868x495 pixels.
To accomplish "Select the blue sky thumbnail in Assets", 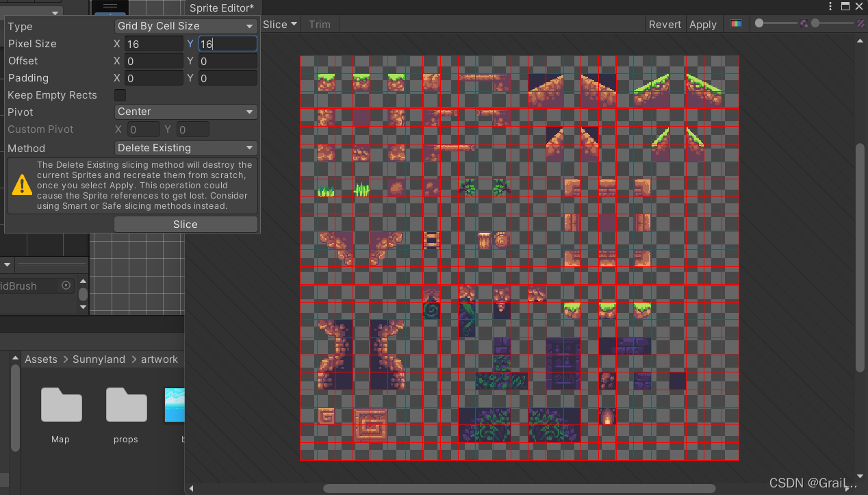I will click(175, 405).
